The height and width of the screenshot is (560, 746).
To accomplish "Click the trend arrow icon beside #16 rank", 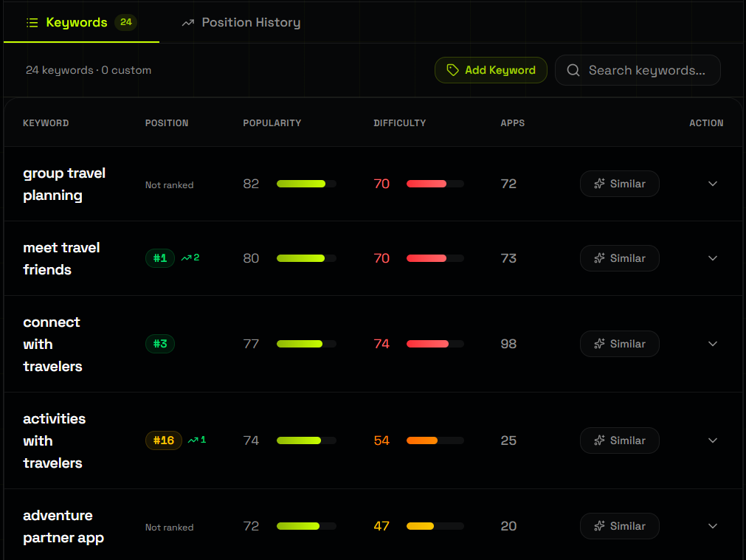I will click(193, 440).
